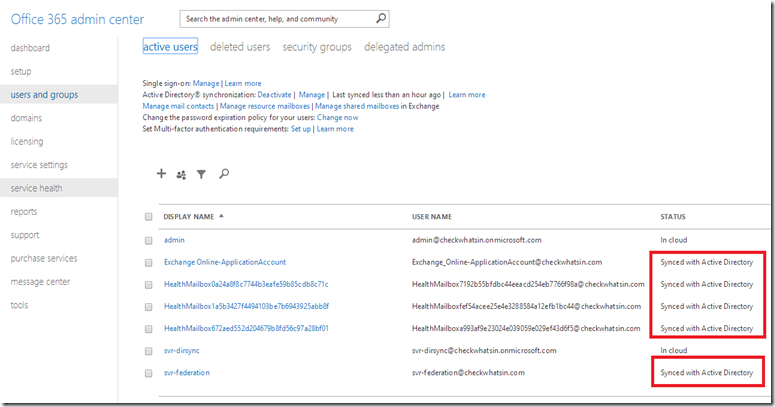
Task: Open the svr-federation user link
Action: [x=187, y=372]
